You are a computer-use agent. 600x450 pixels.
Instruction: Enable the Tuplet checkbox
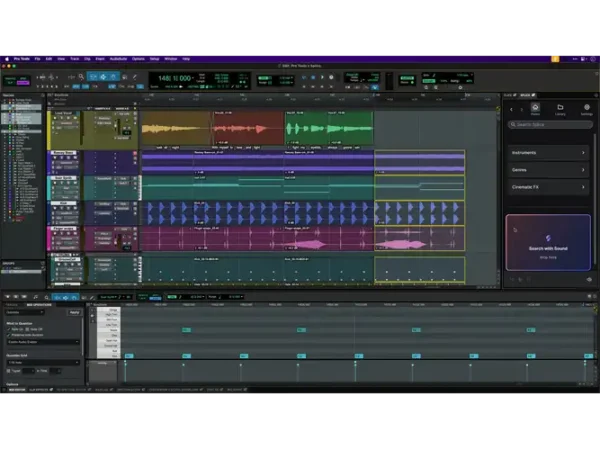click(x=8, y=371)
